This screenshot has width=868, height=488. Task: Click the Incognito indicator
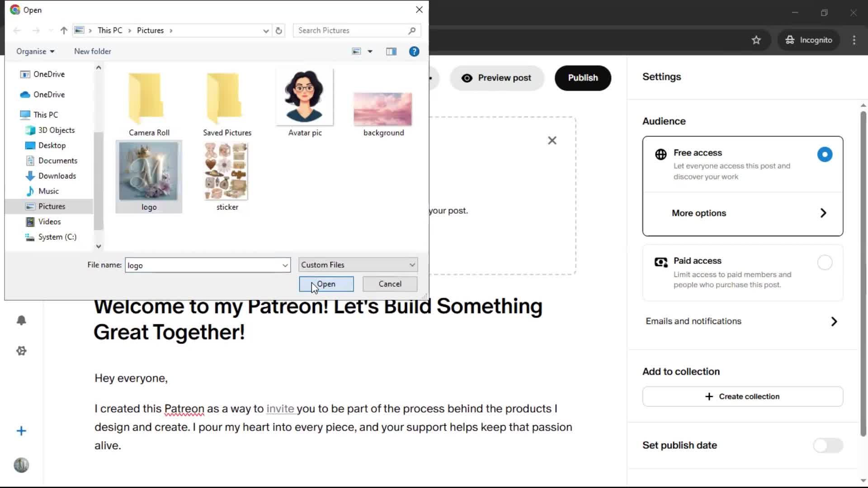(x=809, y=40)
